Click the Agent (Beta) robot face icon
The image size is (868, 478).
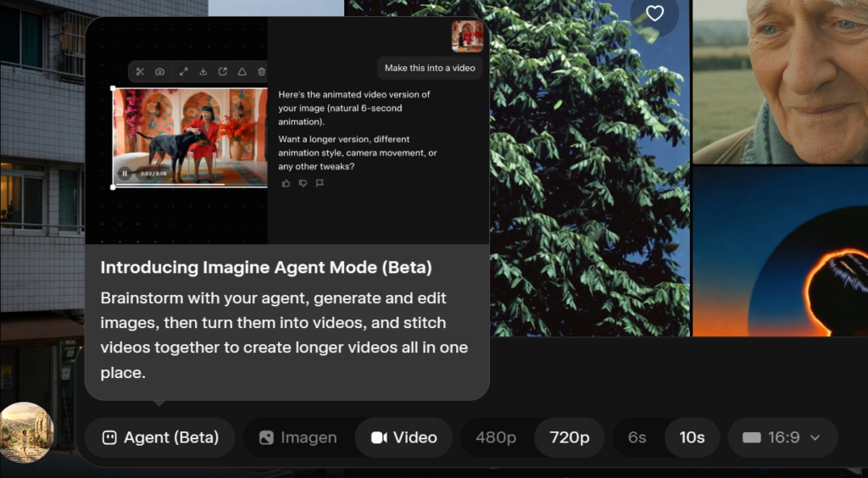coord(109,437)
